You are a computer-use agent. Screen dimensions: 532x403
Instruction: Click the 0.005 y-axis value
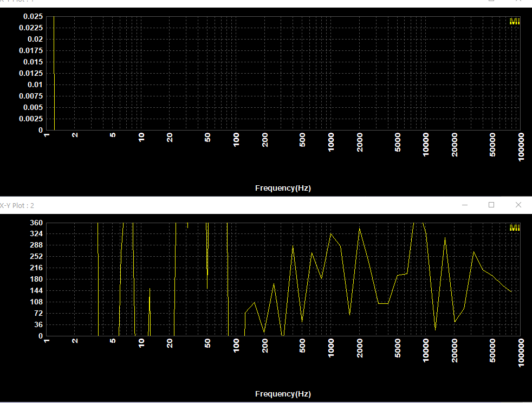pos(33,107)
